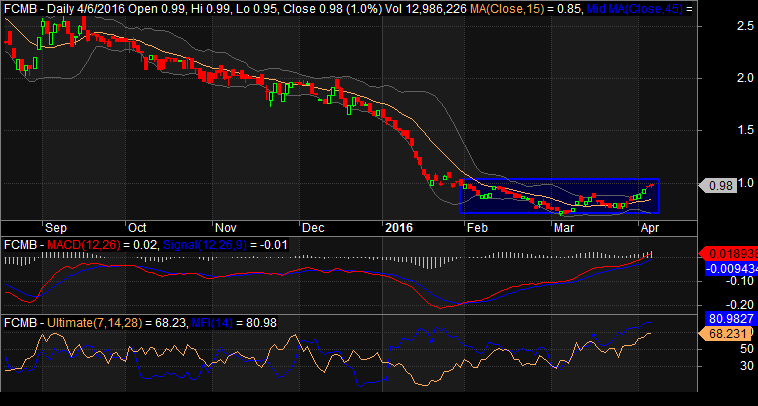
Task: Click the Oct label on the date axis
Action: coord(138,228)
